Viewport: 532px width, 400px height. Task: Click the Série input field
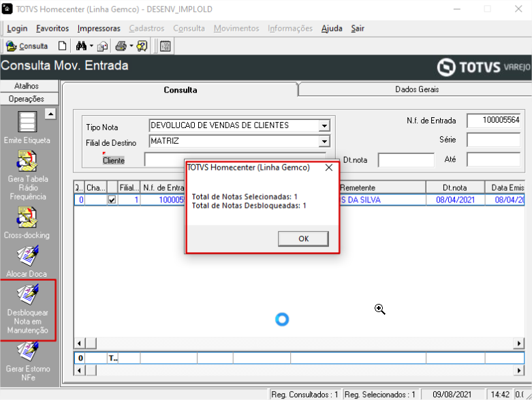494,140
